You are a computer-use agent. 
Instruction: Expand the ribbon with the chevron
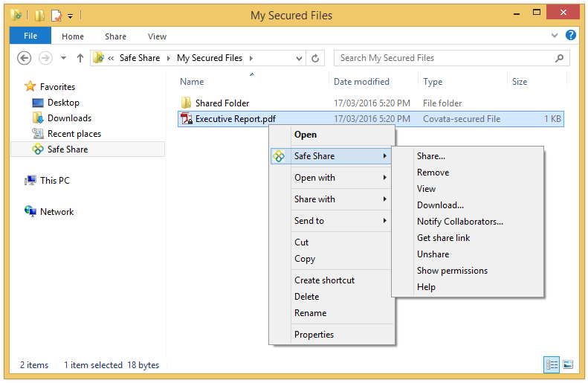point(555,36)
